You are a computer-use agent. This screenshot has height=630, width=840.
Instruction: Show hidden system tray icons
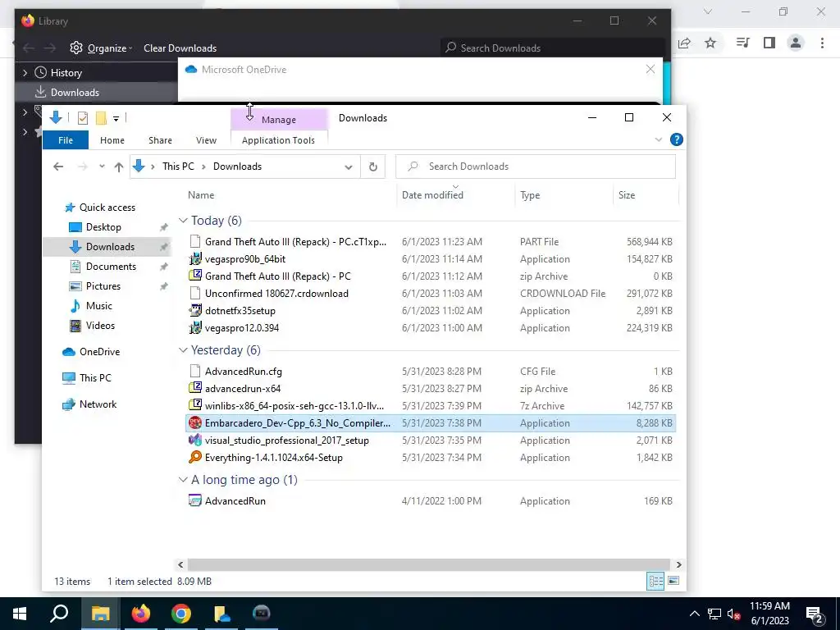[x=694, y=614]
